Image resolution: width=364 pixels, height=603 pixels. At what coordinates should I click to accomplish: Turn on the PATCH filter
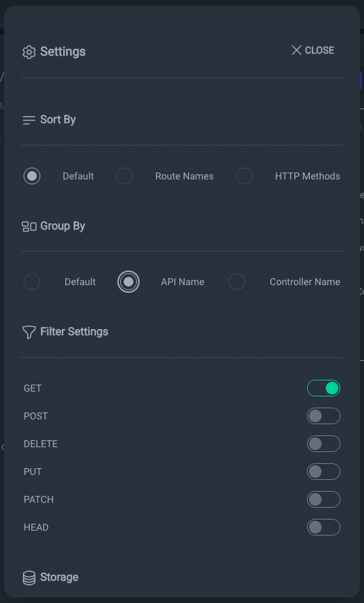coord(324,499)
